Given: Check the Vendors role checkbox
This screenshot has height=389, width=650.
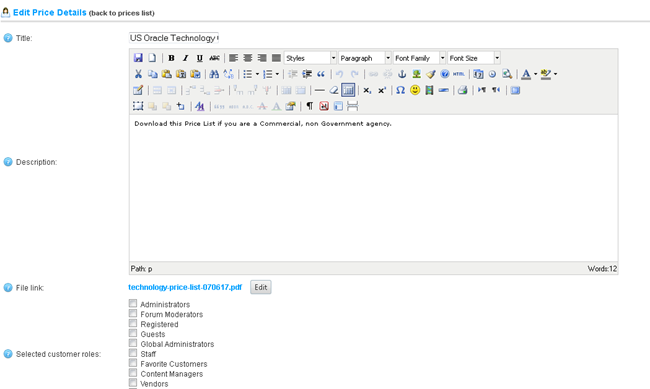Looking at the screenshot, I should click(133, 383).
